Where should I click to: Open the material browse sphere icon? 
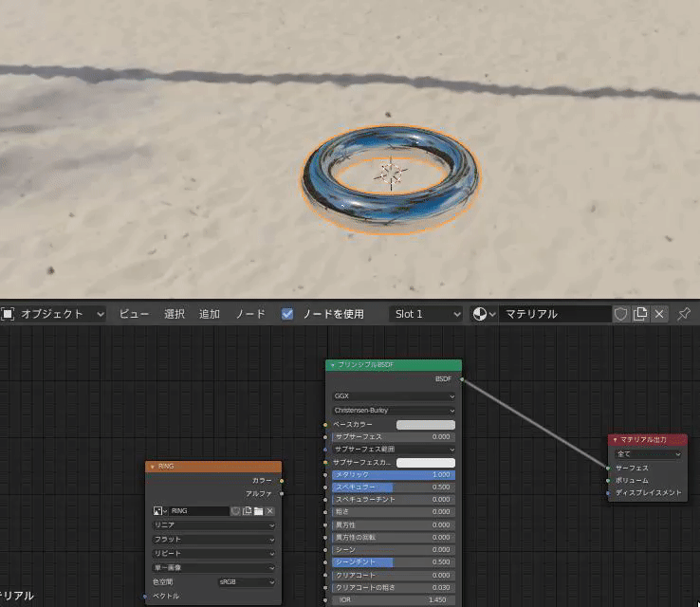(x=484, y=314)
